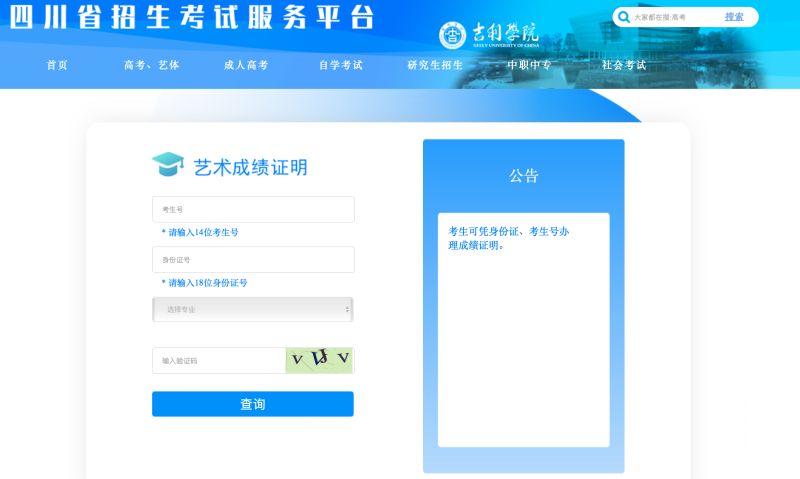Navigate to 研究生招生 section

[x=435, y=65]
